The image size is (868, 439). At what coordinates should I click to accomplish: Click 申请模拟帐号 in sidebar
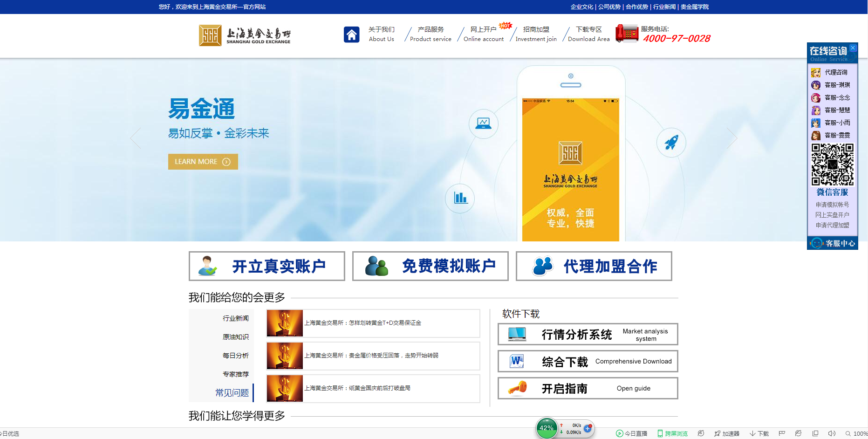point(832,205)
